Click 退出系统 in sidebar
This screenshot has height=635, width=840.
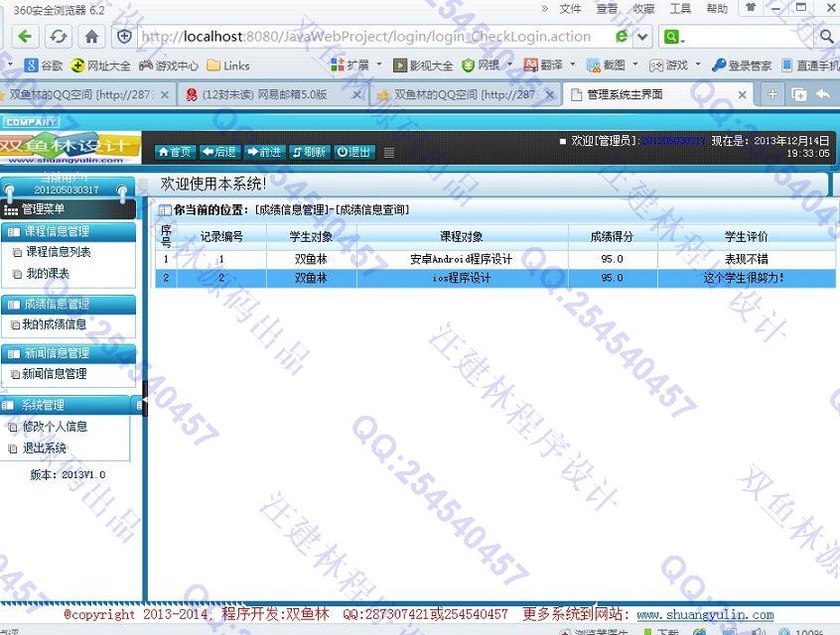point(44,447)
